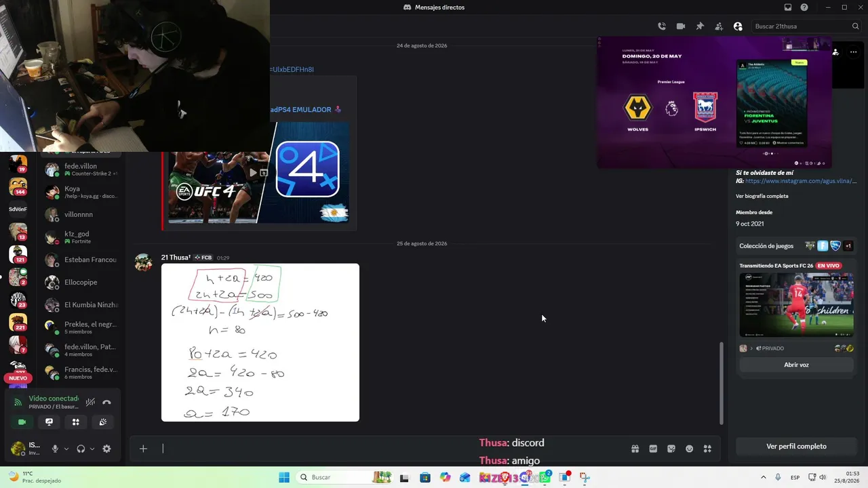Open Task View from the taskbar
Image resolution: width=868 pixels, height=488 pixels.
coord(404,477)
